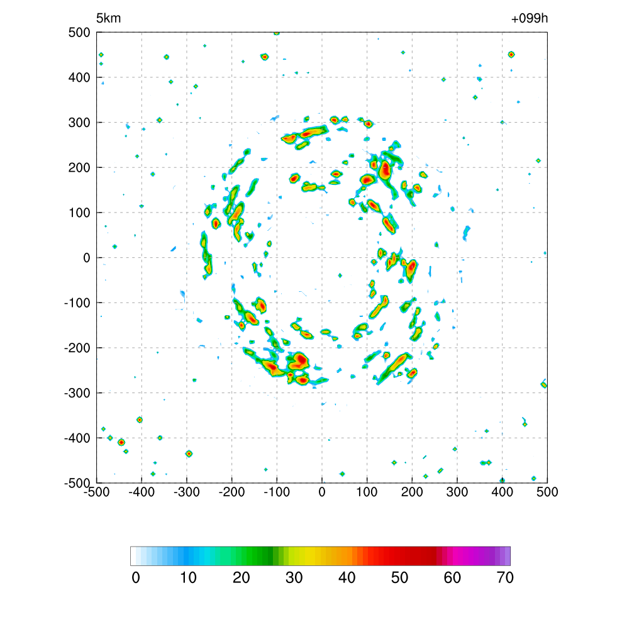Click the y-axis label '-400'
Image resolution: width=644 pixels, height=644 pixels.
(x=77, y=438)
